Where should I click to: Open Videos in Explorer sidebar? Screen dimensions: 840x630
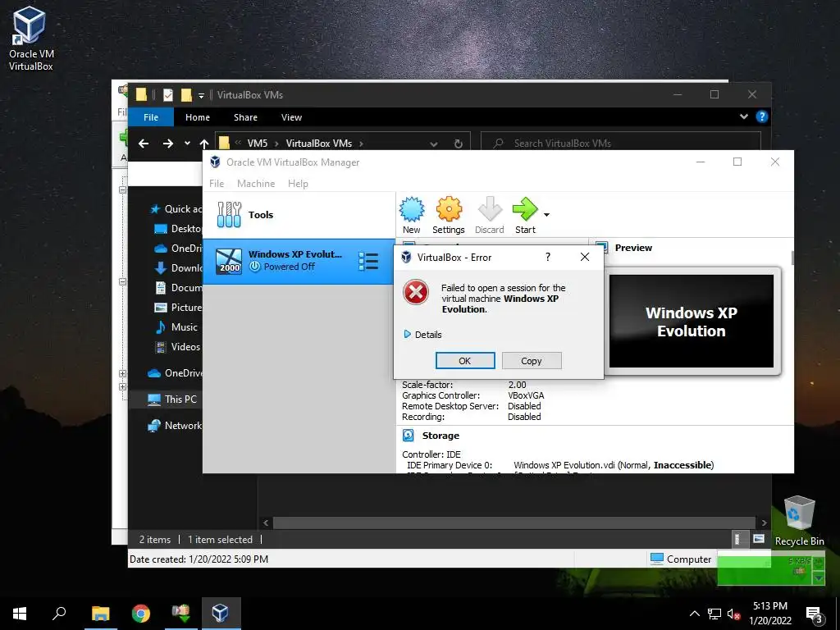(x=177, y=347)
